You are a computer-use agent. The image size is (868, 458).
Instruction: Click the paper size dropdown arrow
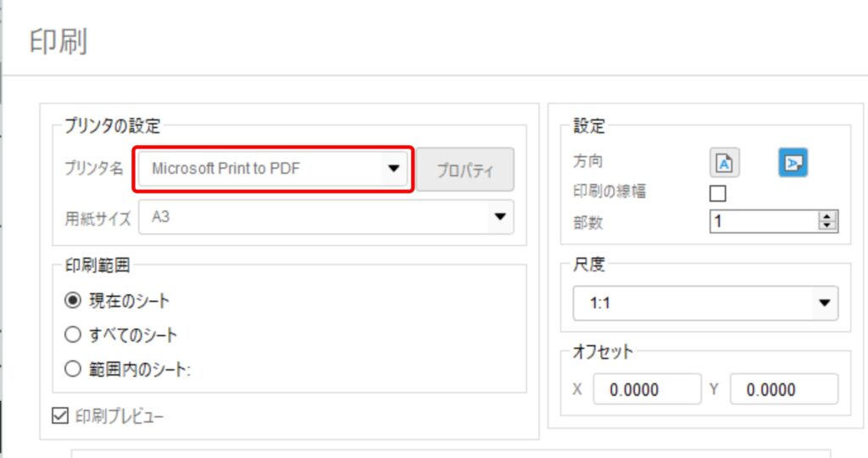coord(500,217)
